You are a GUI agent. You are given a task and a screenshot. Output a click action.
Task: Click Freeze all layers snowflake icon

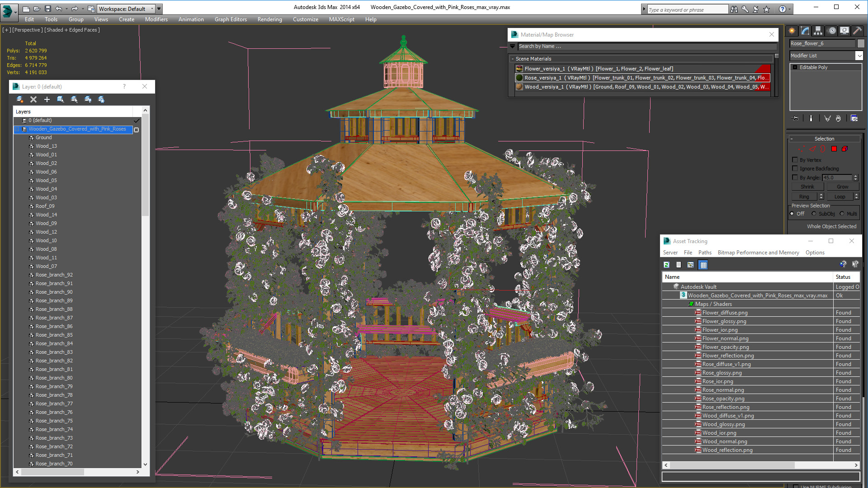pyautogui.click(x=101, y=99)
